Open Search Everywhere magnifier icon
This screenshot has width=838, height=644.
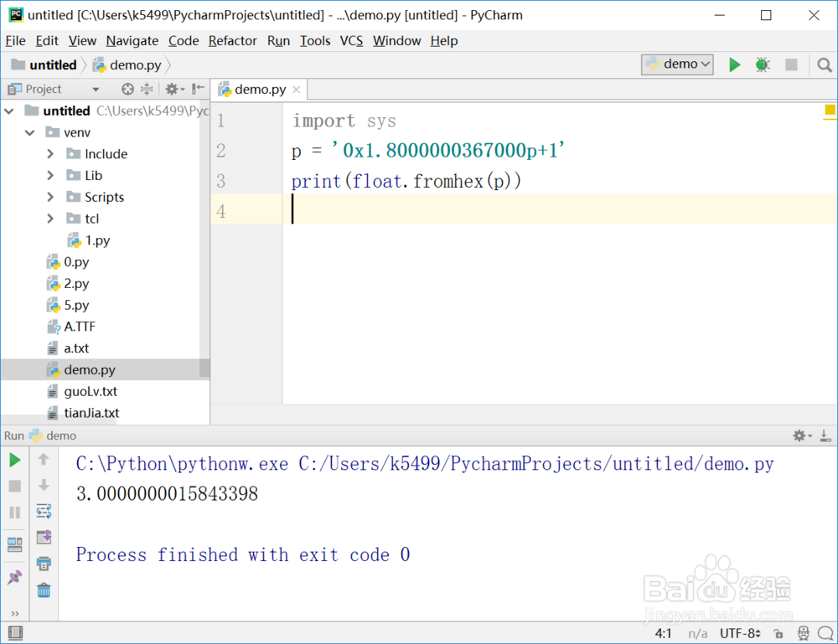[824, 65]
